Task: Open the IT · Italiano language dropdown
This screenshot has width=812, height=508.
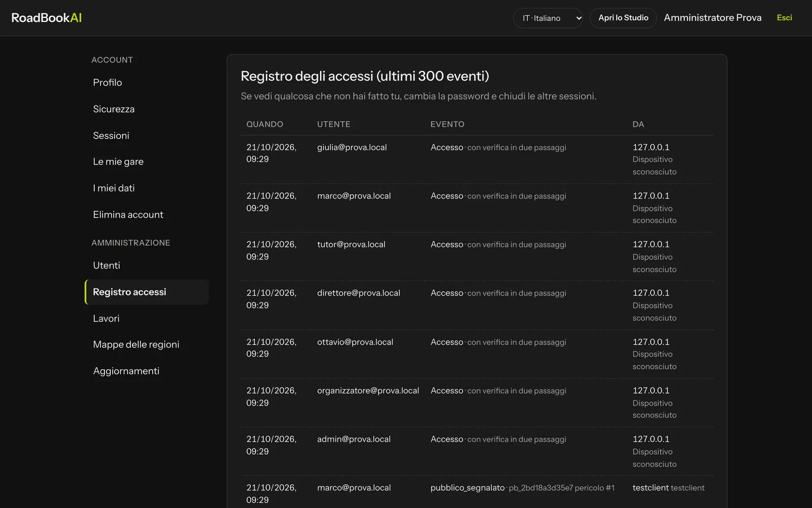Action: 548,18
